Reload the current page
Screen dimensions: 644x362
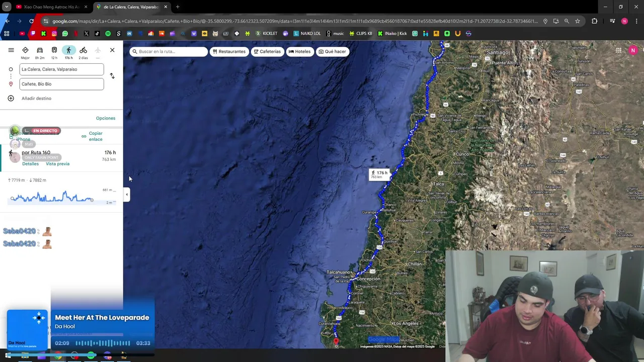pos(31,21)
